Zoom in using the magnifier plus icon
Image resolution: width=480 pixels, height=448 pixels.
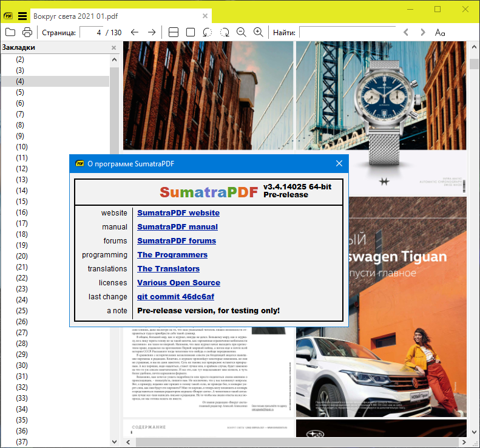(259, 32)
